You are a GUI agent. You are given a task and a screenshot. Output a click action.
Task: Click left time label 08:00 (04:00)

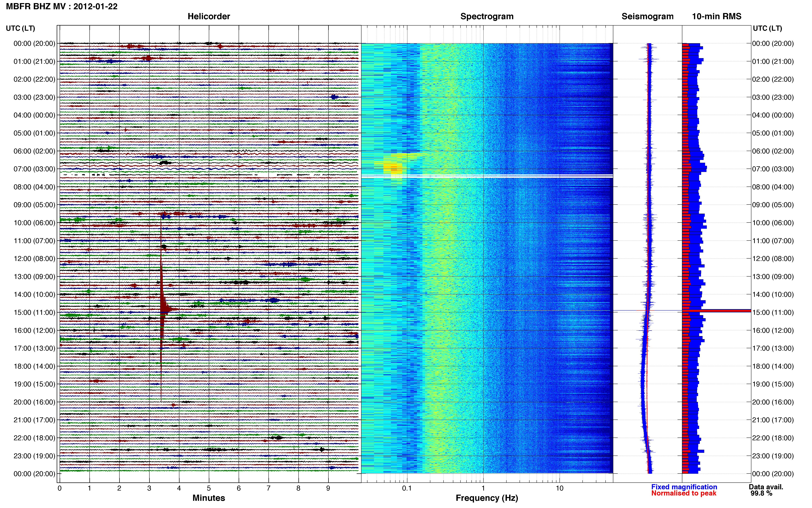pyautogui.click(x=34, y=187)
